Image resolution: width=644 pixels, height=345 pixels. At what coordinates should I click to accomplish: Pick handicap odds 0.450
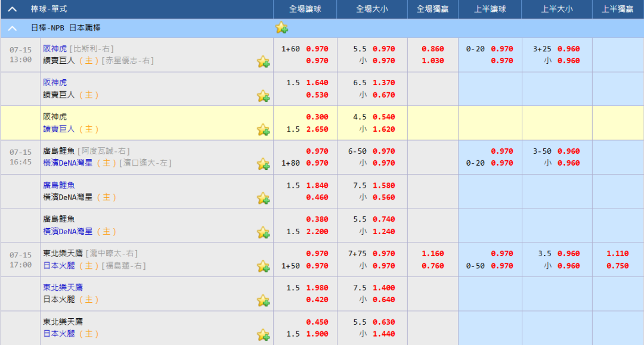[x=317, y=322]
